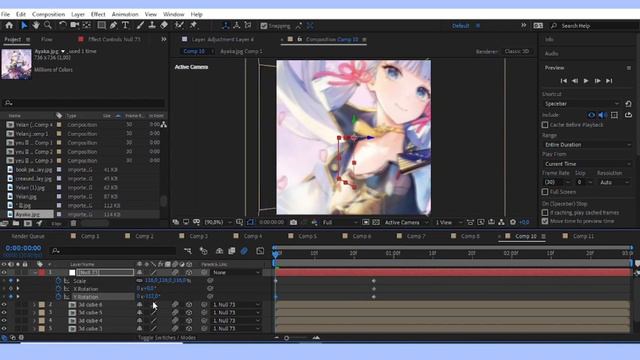
Task: Expand the 3d cube 5 layer
Action: pos(34,313)
